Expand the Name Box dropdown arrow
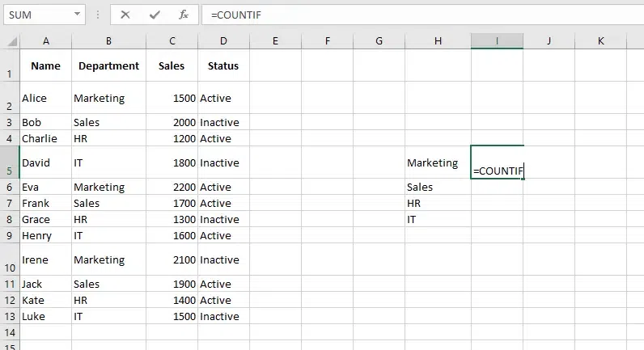Image resolution: width=644 pixels, height=350 pixels. click(x=77, y=15)
